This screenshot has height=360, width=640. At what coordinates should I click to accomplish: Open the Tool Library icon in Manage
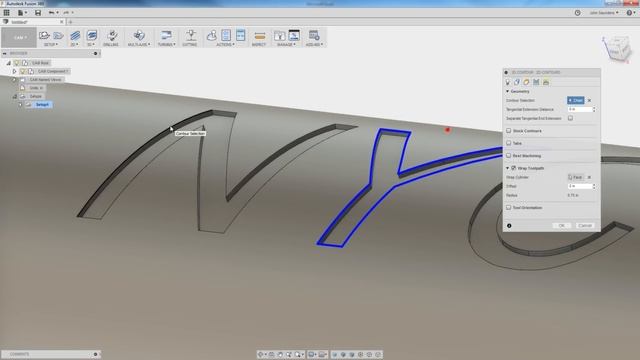point(280,36)
